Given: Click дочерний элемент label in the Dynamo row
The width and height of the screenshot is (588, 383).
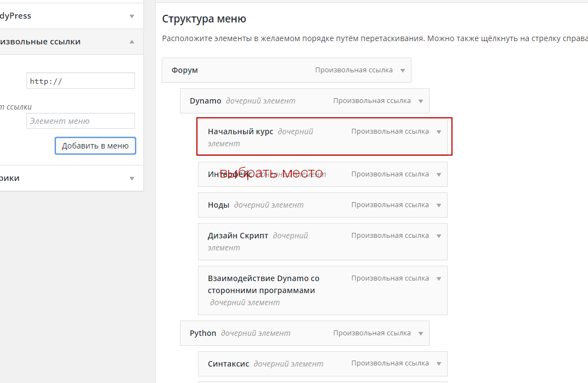Looking at the screenshot, I should [x=261, y=101].
